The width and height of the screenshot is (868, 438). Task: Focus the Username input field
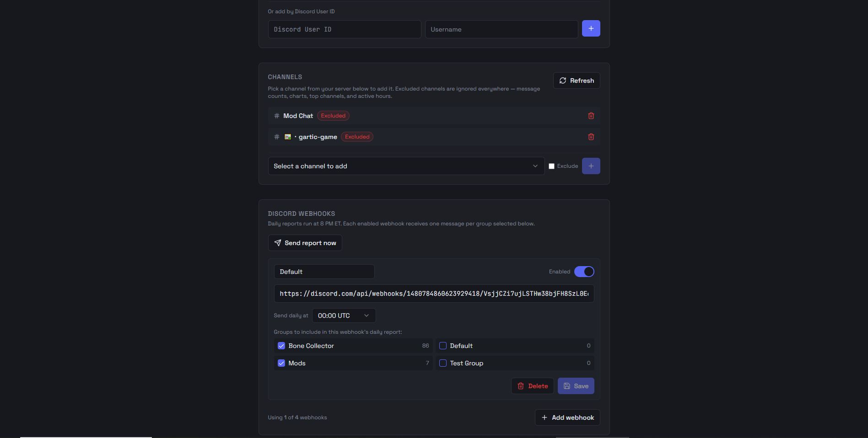coord(501,29)
